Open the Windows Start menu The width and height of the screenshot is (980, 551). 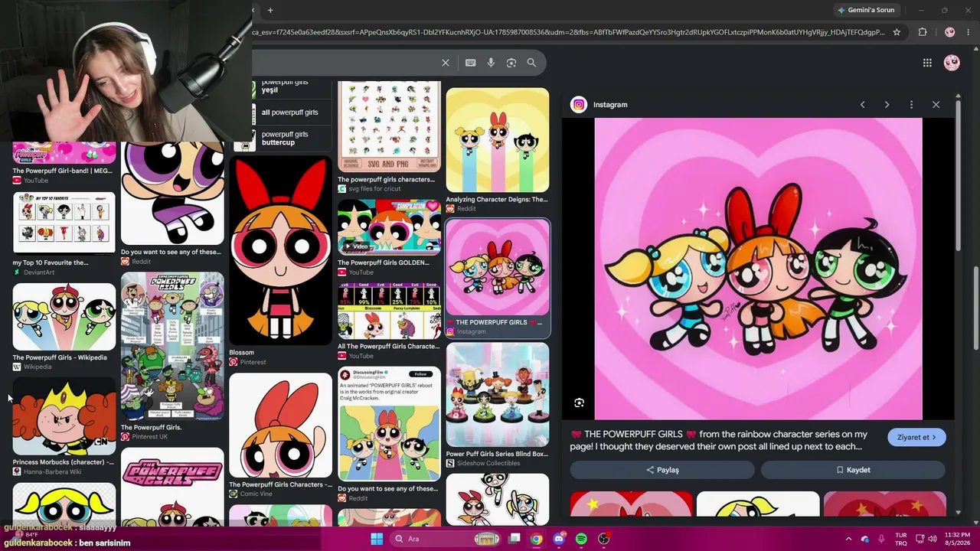point(377,539)
